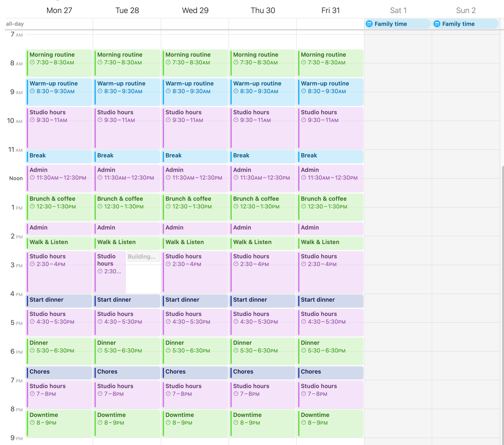Open Tuesday's Brunch & coffee event

(x=127, y=207)
